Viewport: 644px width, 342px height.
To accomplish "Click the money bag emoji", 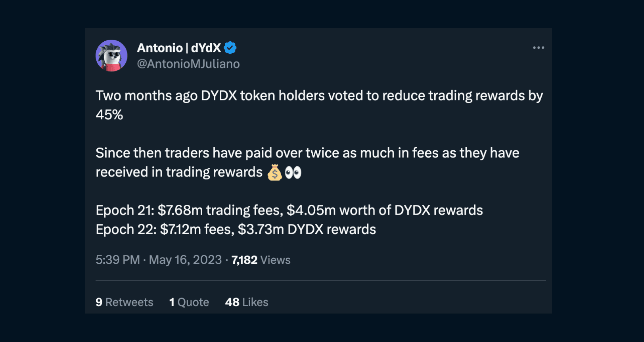I will [274, 173].
